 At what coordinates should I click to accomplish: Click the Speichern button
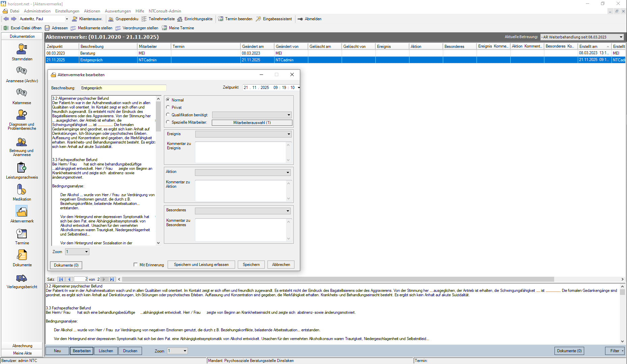pos(251,265)
